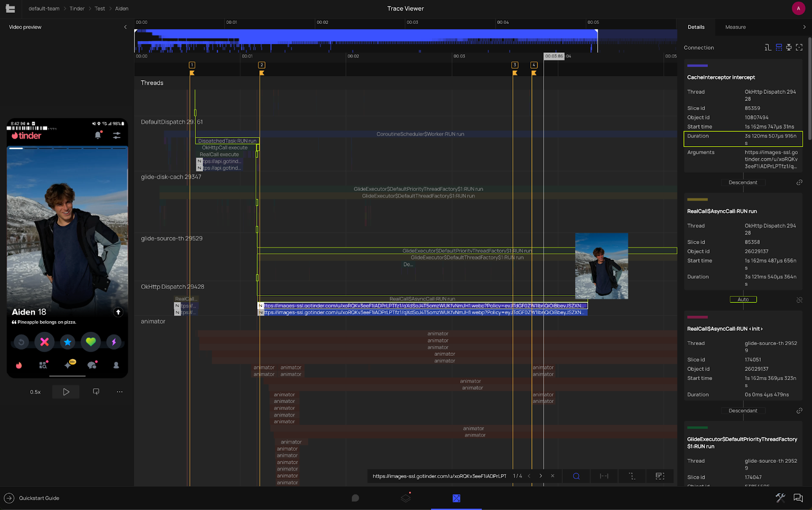Open the tools wrench icon bottom right
This screenshot has height=510, width=812.
pos(781,498)
